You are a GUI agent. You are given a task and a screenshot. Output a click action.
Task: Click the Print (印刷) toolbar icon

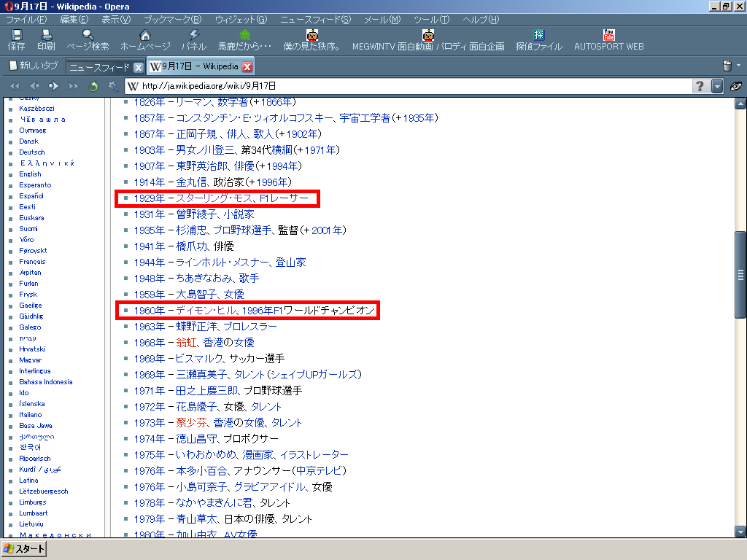click(x=46, y=35)
